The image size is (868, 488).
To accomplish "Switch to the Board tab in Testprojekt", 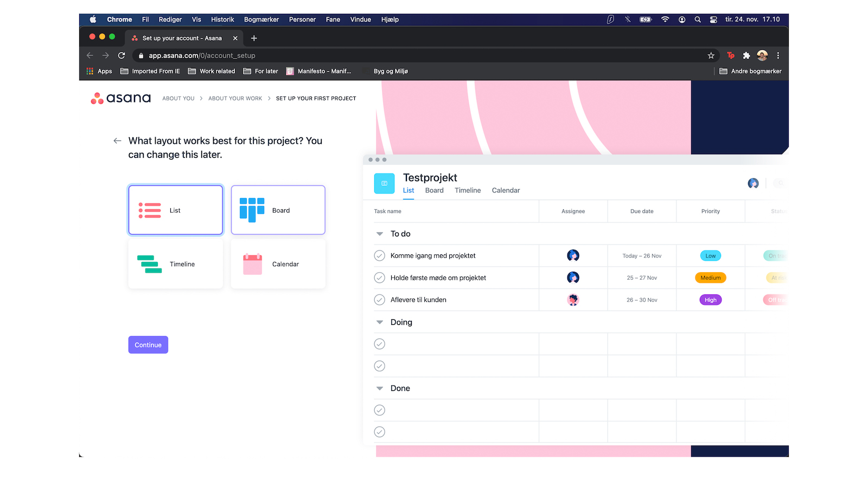I will pos(434,190).
